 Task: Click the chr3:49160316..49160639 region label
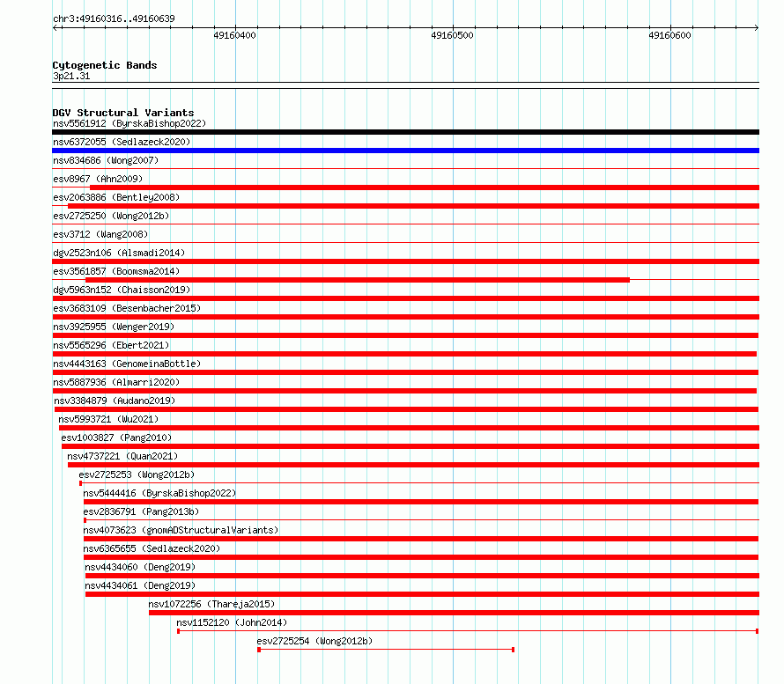(114, 18)
